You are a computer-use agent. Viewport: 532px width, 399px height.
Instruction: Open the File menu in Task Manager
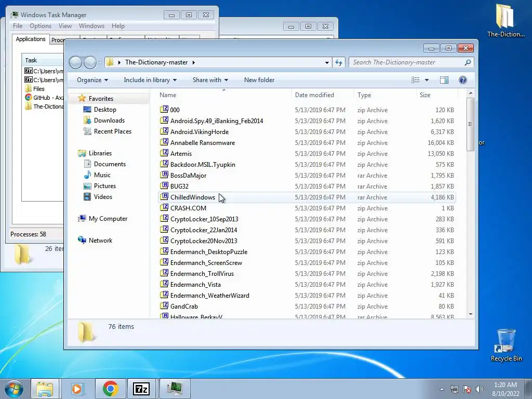pyautogui.click(x=18, y=26)
